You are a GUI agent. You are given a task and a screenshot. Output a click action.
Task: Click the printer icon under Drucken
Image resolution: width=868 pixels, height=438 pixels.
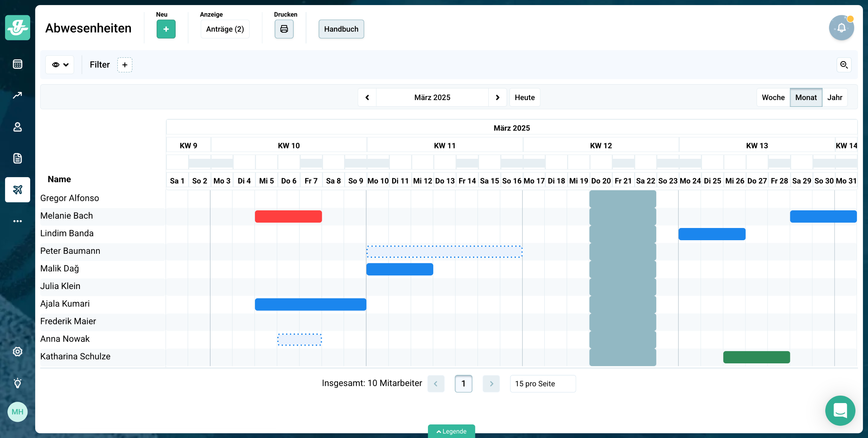[x=284, y=29]
